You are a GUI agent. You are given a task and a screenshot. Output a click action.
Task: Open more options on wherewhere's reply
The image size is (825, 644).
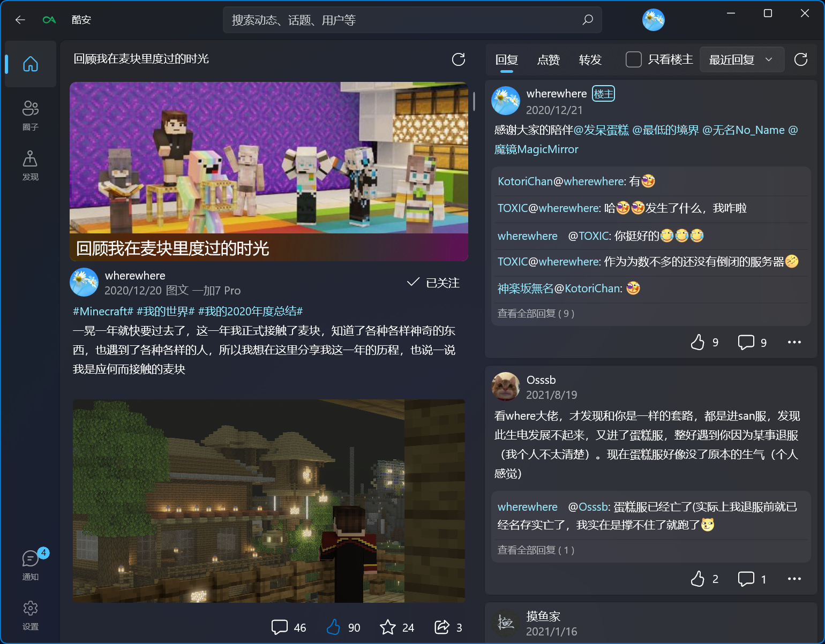click(794, 342)
